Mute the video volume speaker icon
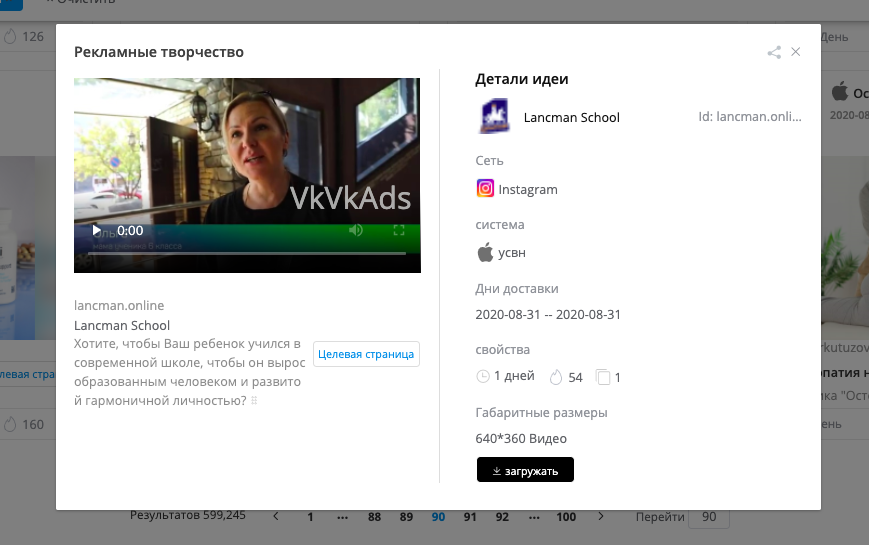 [356, 230]
